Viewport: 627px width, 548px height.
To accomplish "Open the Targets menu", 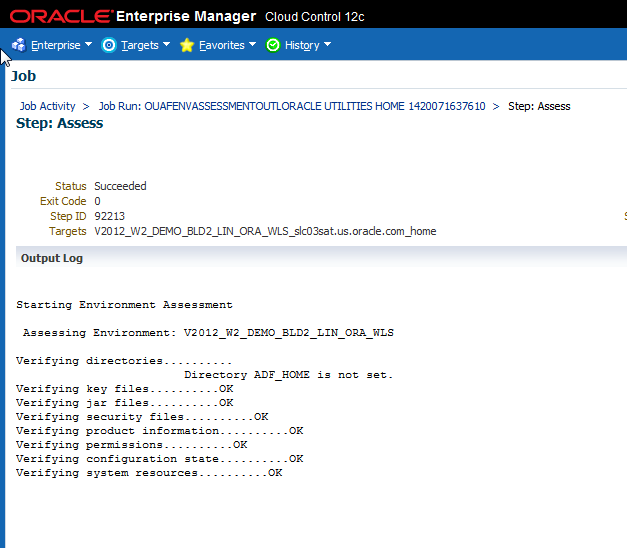I will pos(140,46).
